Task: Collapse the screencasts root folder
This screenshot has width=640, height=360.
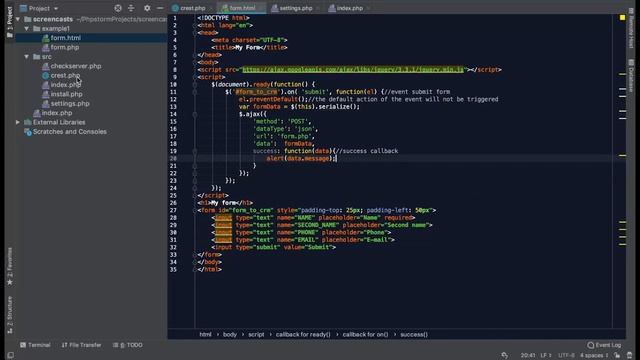Action: point(18,19)
